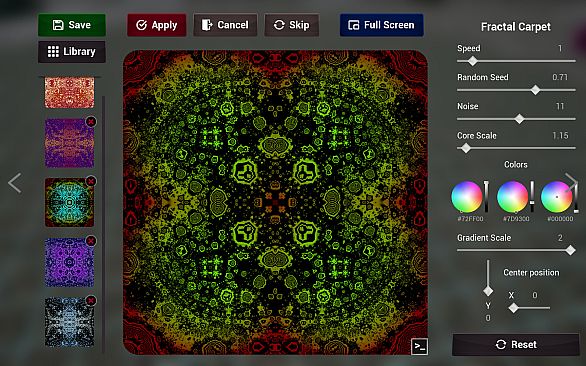Remove the blue-grey preset at bottom
The width and height of the screenshot is (586, 366).
tap(91, 301)
